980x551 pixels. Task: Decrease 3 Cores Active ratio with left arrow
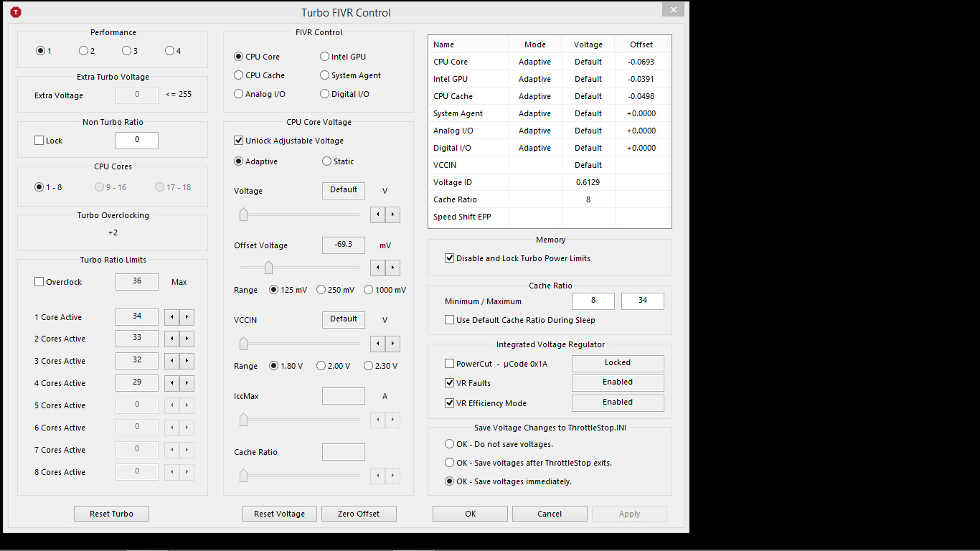click(172, 361)
